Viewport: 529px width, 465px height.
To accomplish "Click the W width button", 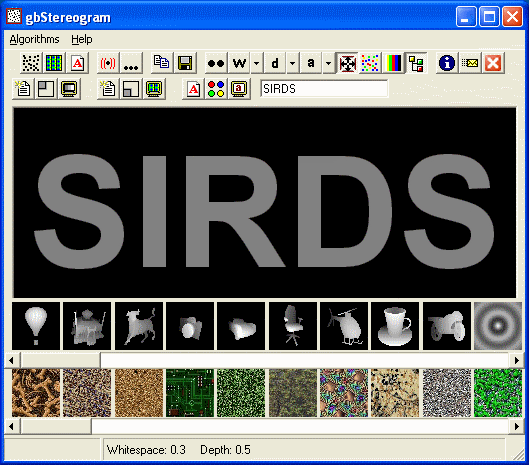I will tap(239, 63).
